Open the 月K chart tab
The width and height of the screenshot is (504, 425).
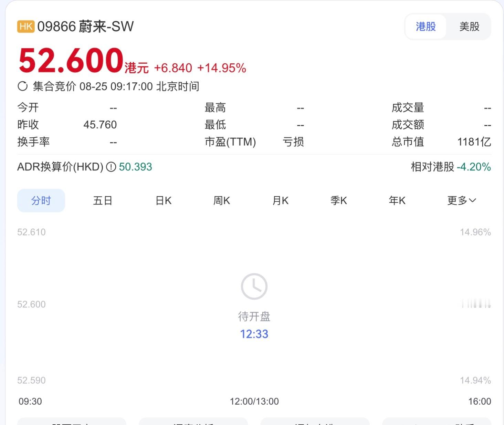pos(280,200)
